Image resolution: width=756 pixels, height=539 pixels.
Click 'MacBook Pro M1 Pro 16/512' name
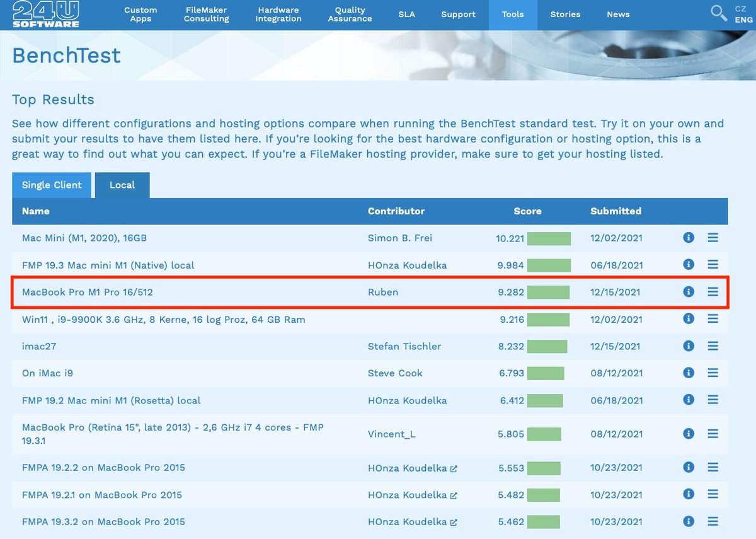(x=88, y=293)
